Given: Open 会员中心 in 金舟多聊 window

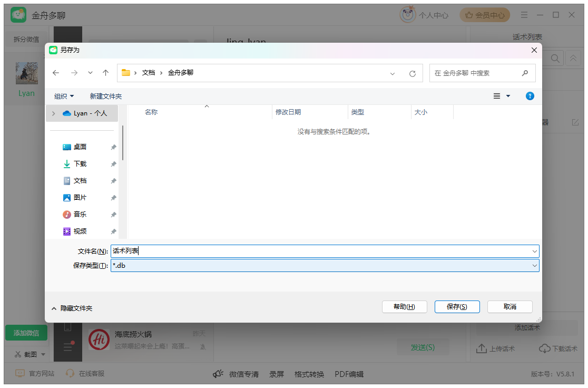Looking at the screenshot, I should point(485,15).
